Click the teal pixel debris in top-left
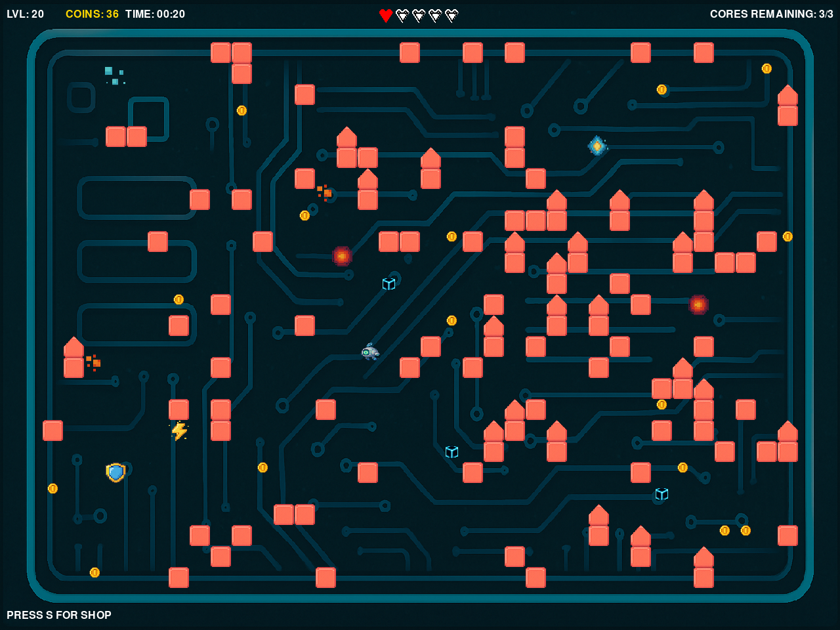 115,75
